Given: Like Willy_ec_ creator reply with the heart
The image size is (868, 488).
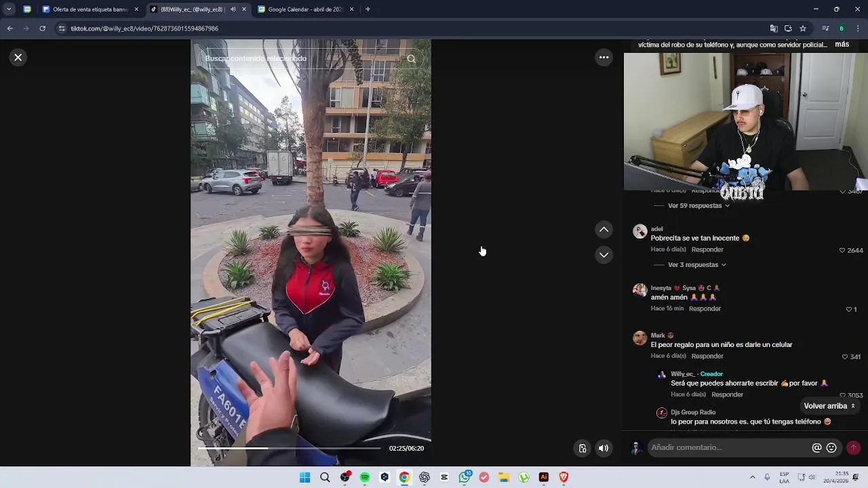Looking at the screenshot, I should click(x=842, y=395).
